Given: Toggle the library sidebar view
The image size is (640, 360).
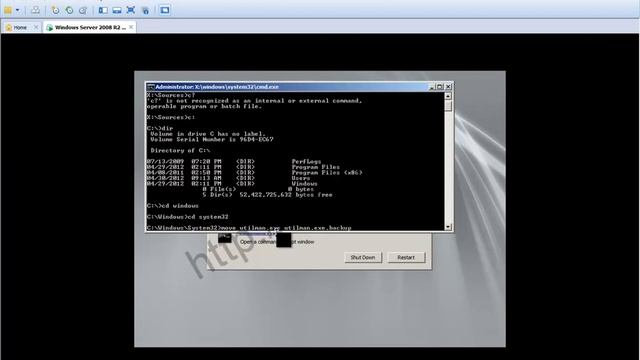Looking at the screenshot, I should [x=103, y=10].
